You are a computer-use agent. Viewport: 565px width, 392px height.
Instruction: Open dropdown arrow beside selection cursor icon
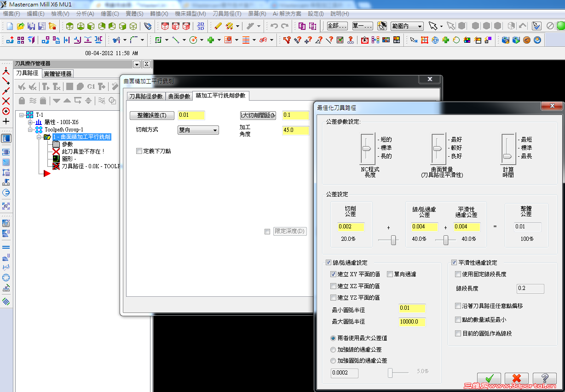pos(441,26)
